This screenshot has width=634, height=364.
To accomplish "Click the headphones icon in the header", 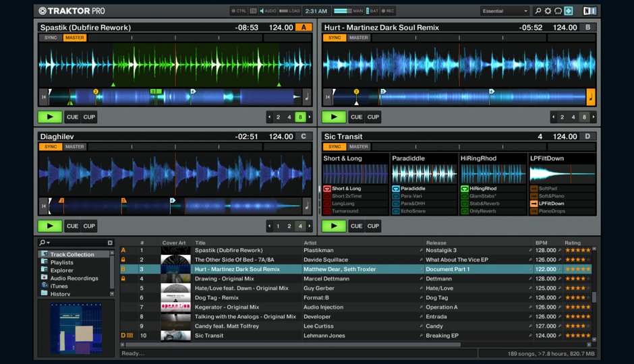I will click(558, 11).
